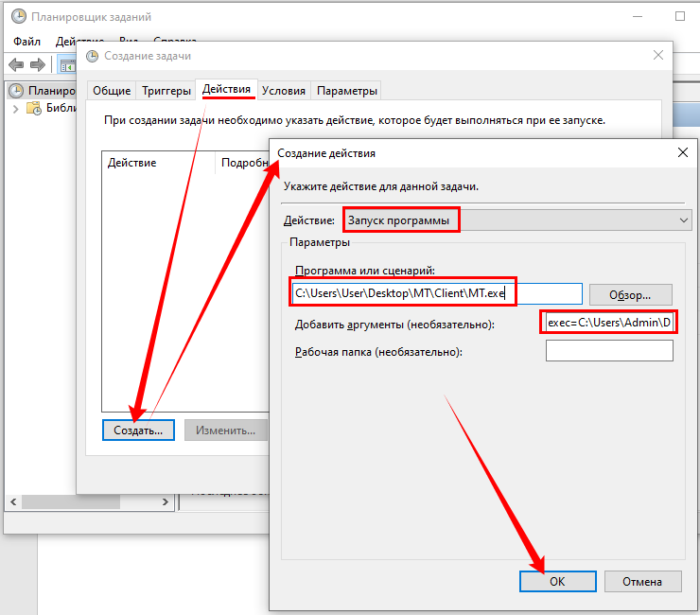Click the Task Scheduler title bar clock icon
The height and width of the screenshot is (615, 700).
point(18,17)
